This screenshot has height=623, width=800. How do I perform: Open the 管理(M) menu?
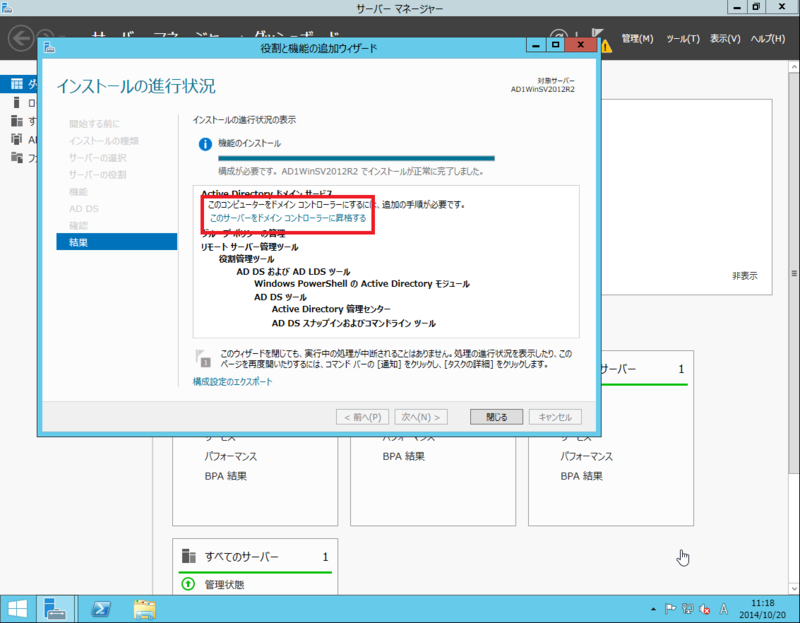coord(637,39)
